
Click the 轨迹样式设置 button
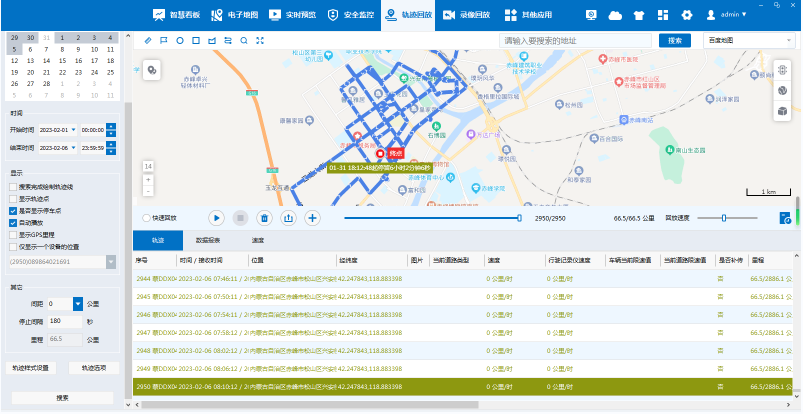click(30, 368)
